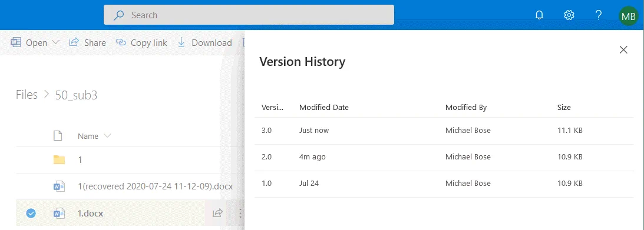The width and height of the screenshot is (644, 230).
Task: Open the settings gear icon
Action: click(569, 15)
